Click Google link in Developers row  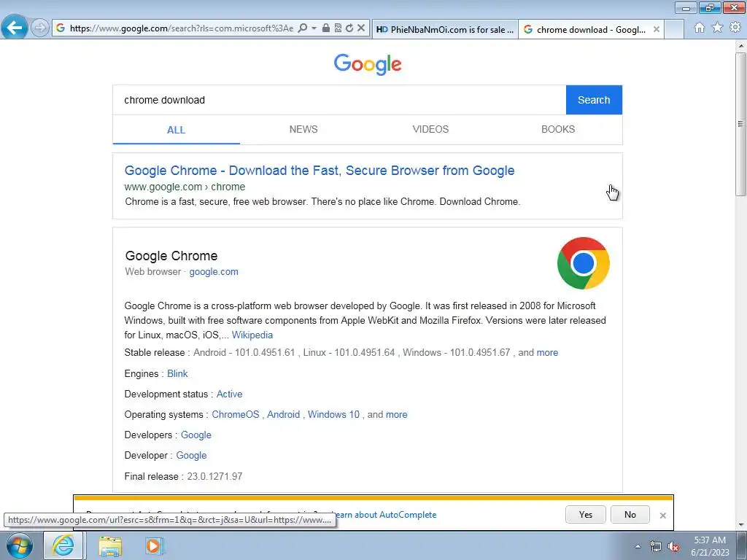(196, 435)
